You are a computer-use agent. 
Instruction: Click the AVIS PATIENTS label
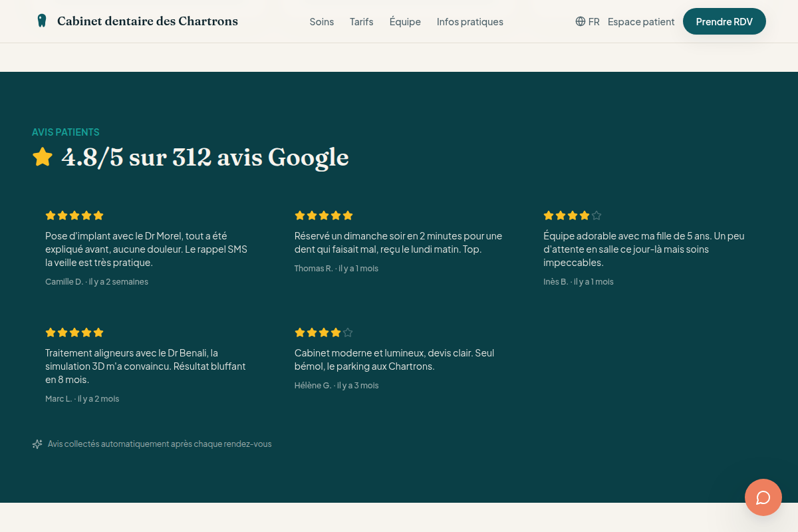click(66, 132)
